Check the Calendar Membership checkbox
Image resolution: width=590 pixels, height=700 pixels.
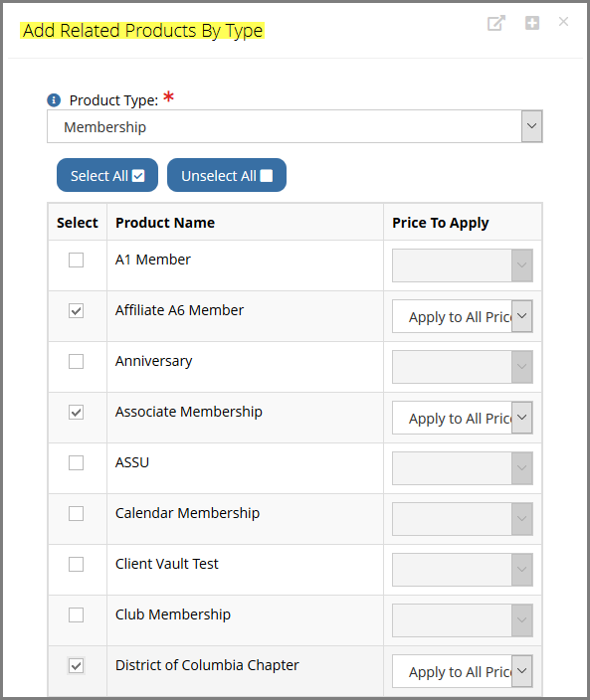coord(76,513)
